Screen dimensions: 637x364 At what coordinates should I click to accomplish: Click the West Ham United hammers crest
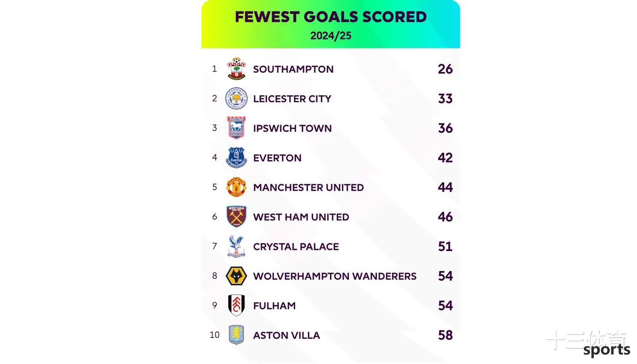pyautogui.click(x=237, y=217)
